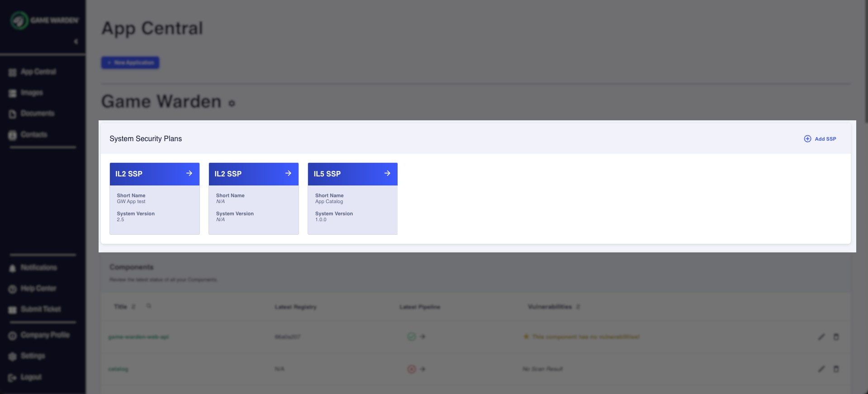Click the system version value '2.5'

tap(120, 220)
